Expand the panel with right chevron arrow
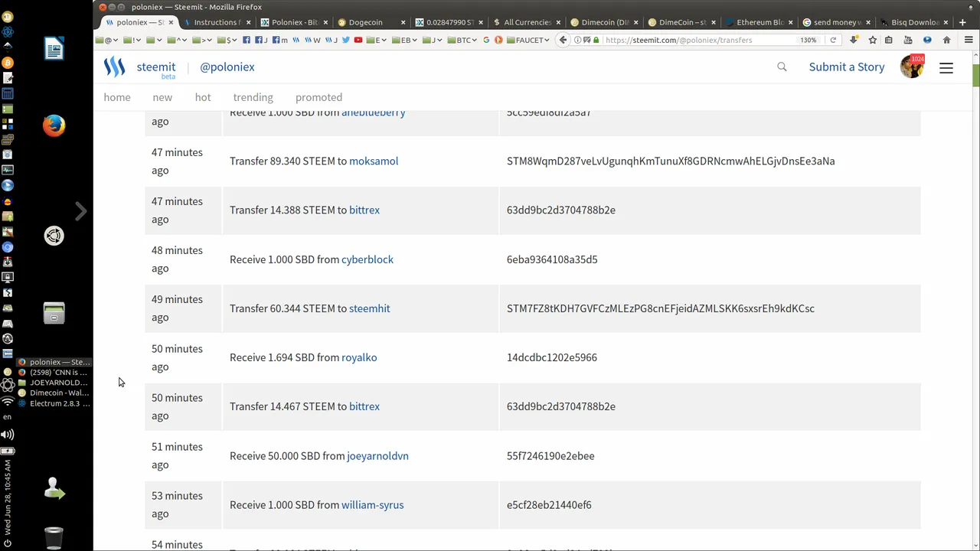The width and height of the screenshot is (980, 551). point(80,211)
